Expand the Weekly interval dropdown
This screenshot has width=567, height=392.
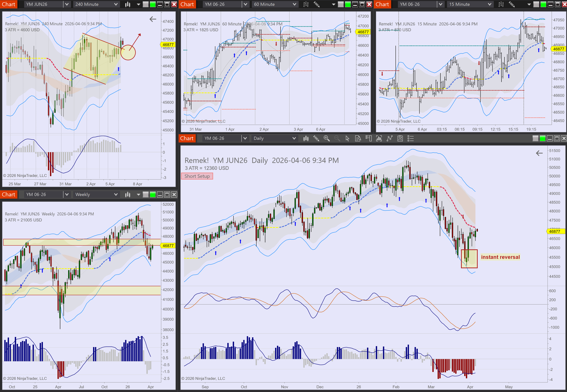click(116, 195)
